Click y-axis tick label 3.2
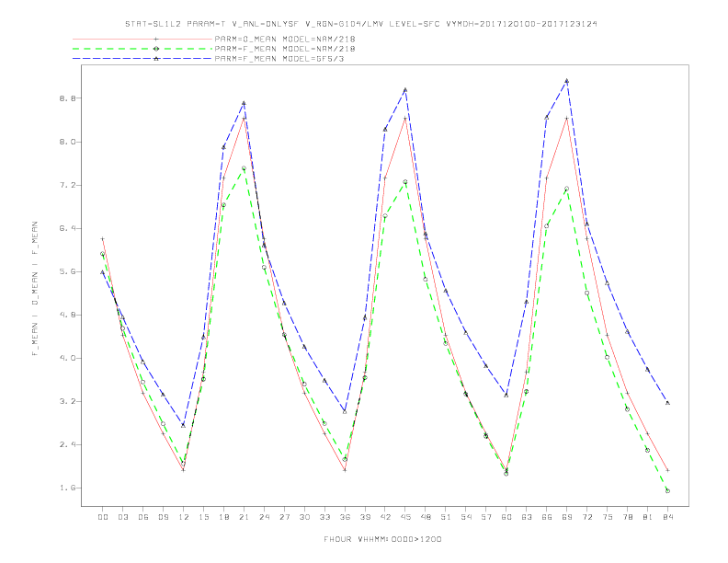The height and width of the screenshot is (563, 728). 67,401
